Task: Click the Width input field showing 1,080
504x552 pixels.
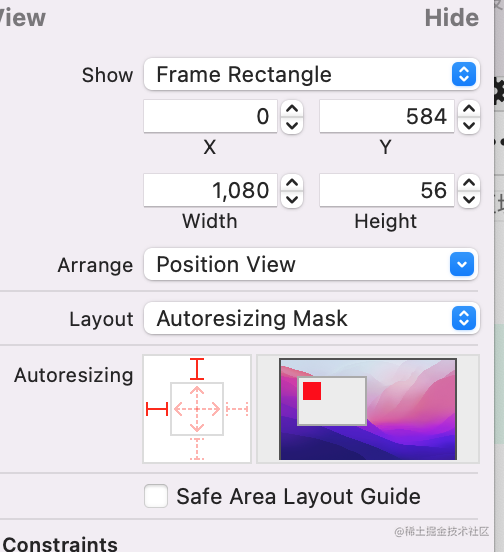Action: point(210,190)
